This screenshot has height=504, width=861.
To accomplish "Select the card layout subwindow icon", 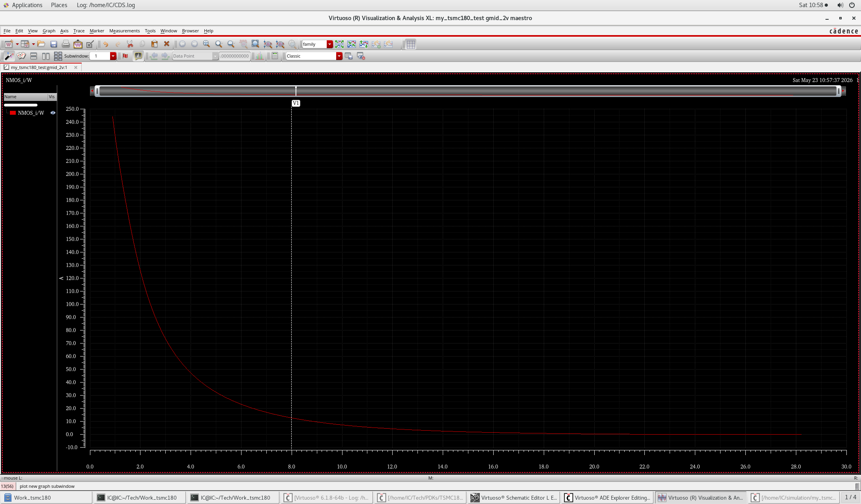I will click(x=21, y=56).
